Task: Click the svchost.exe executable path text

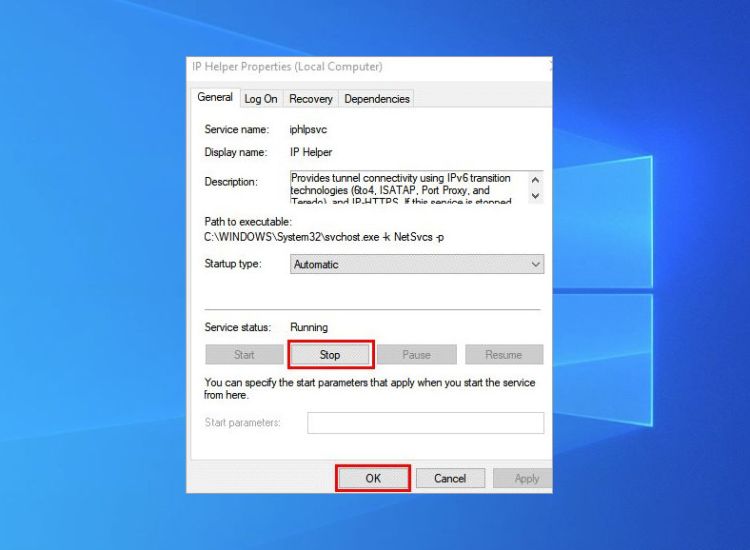Action: 325,237
